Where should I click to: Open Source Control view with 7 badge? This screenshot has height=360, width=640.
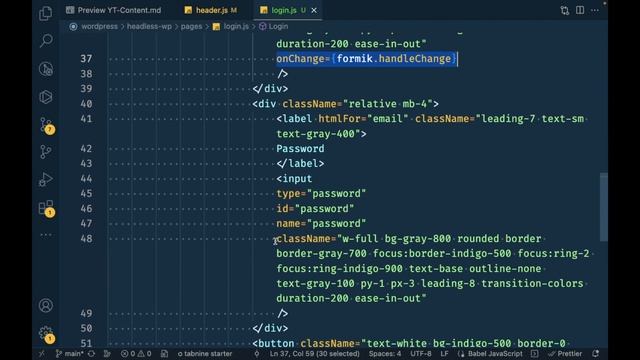point(46,125)
